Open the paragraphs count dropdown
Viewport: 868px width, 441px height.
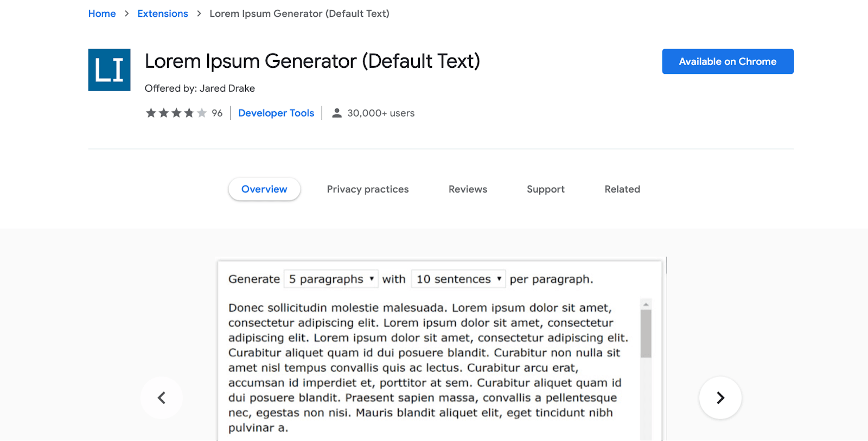[330, 279]
